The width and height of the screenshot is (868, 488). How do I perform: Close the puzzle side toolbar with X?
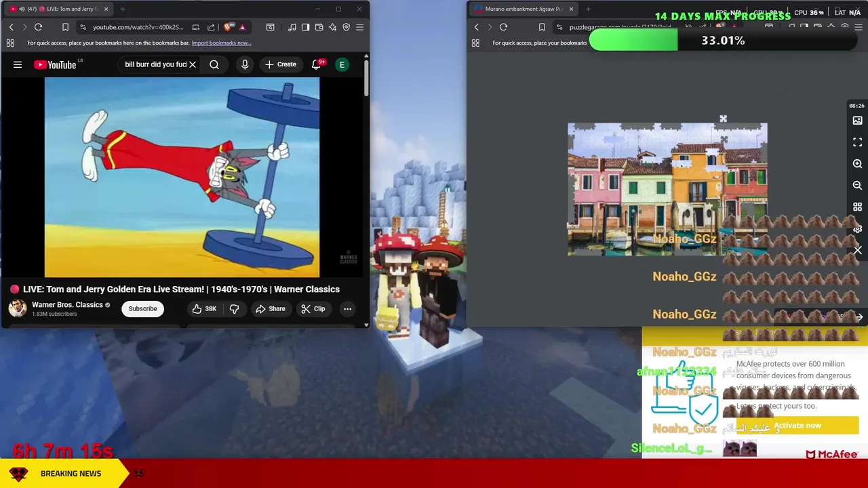[x=857, y=251]
